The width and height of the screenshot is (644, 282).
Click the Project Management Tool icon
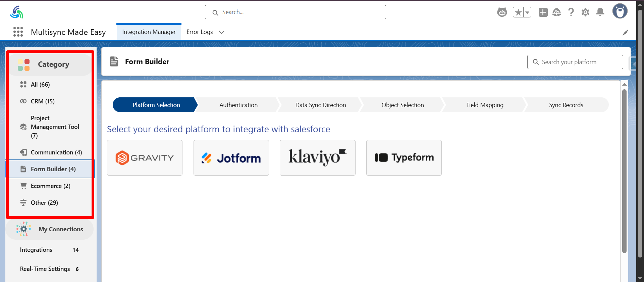pyautogui.click(x=23, y=127)
